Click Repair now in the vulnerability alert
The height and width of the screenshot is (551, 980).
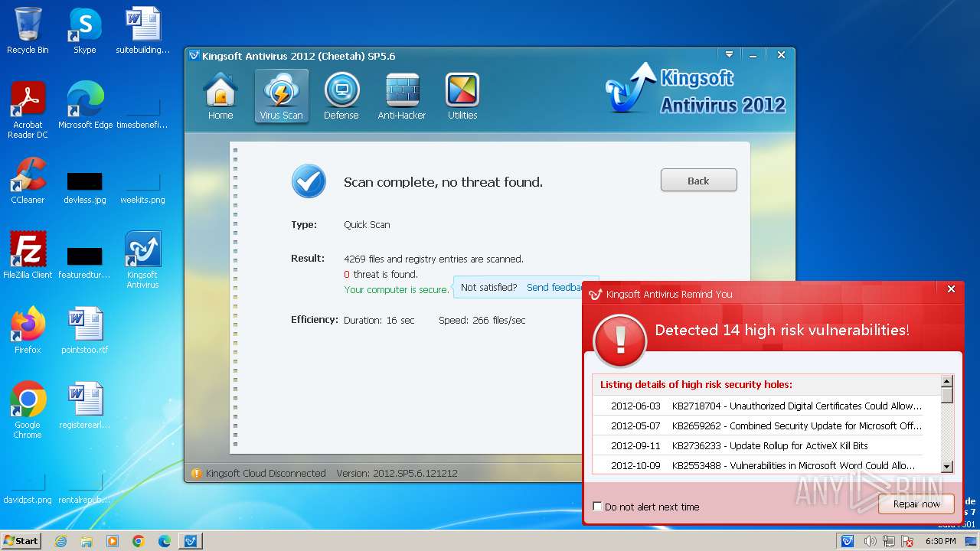[916, 504]
